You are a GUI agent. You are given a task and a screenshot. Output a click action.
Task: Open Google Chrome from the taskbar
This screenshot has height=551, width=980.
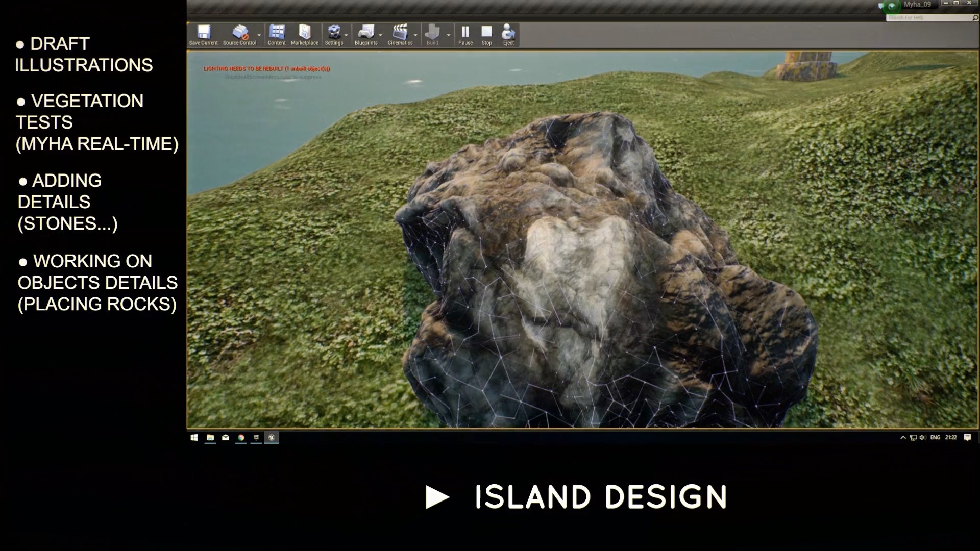point(240,438)
